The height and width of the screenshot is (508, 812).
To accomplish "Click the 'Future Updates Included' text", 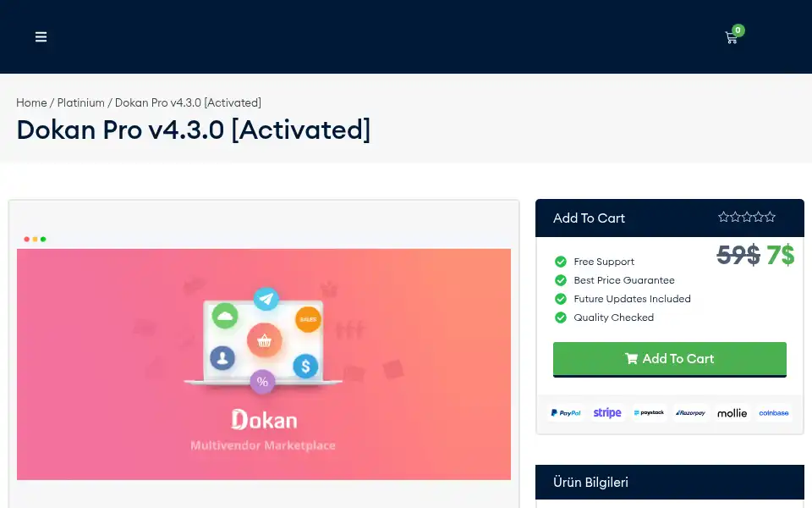I will 632,299.
